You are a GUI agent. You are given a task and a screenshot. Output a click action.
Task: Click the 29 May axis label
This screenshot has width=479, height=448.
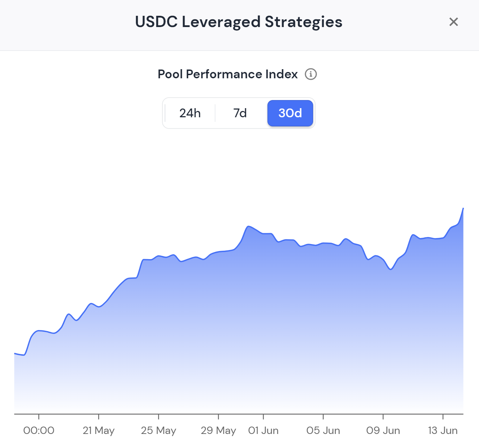pos(218,430)
